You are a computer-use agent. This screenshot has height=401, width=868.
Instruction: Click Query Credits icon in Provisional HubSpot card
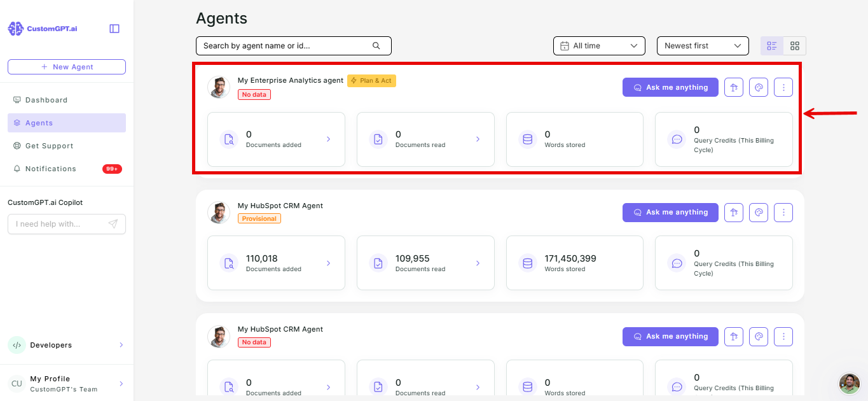pos(677,263)
